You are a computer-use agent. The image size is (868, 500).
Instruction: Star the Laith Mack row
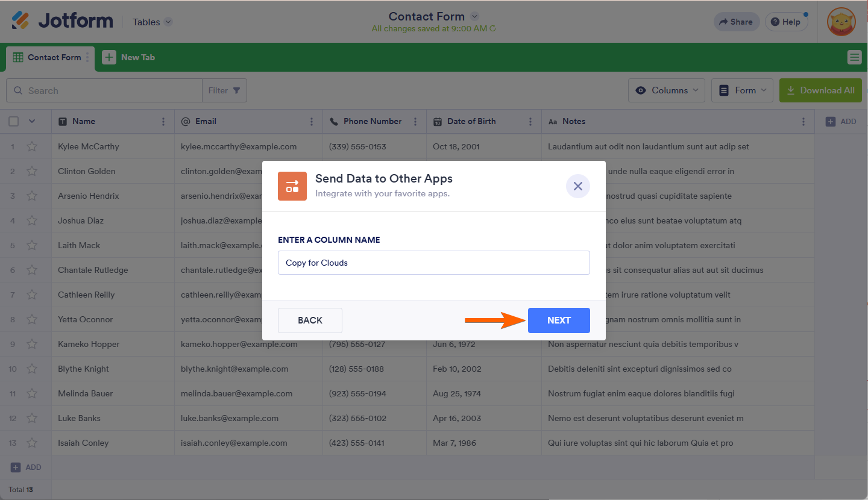[x=32, y=245]
